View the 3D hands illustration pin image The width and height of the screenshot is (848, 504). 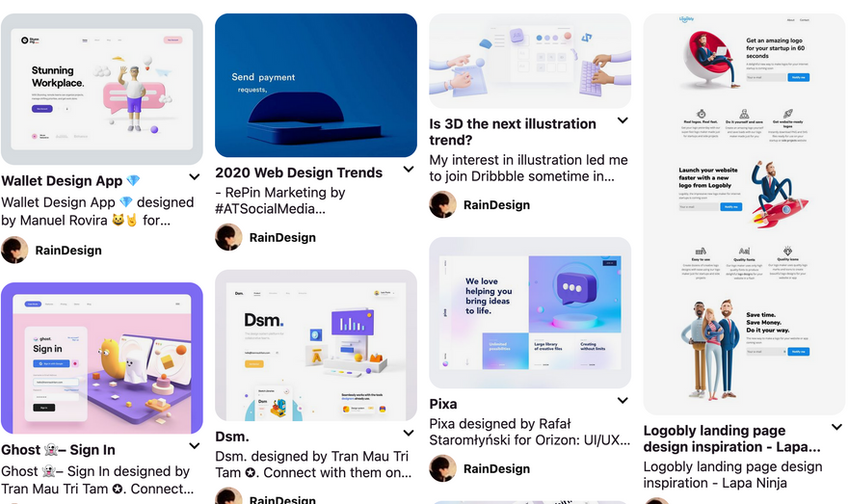530,61
